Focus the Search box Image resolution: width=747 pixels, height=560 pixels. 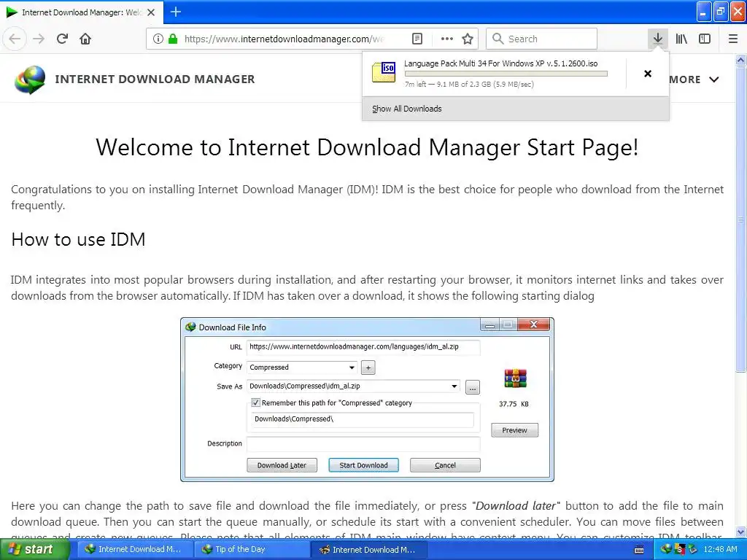(542, 39)
